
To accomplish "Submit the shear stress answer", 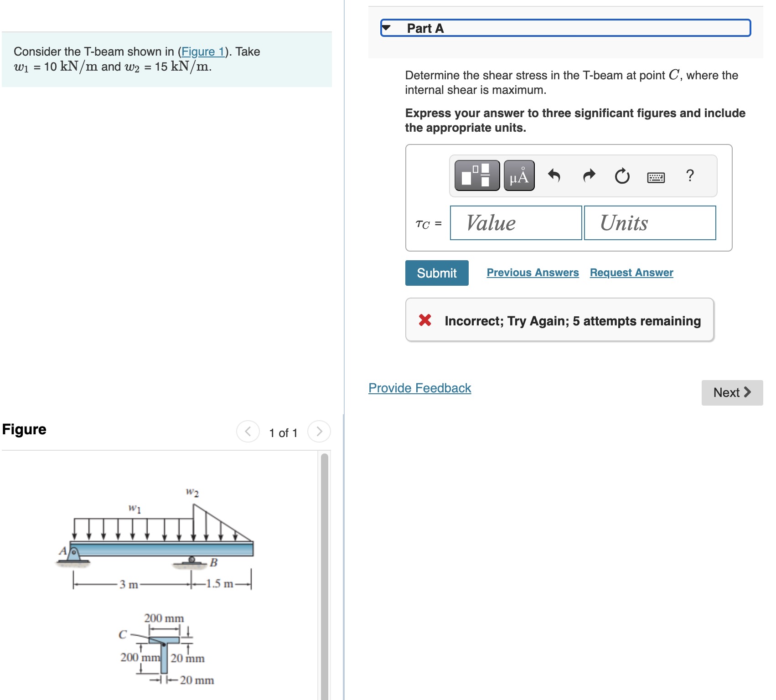I will pos(436,273).
